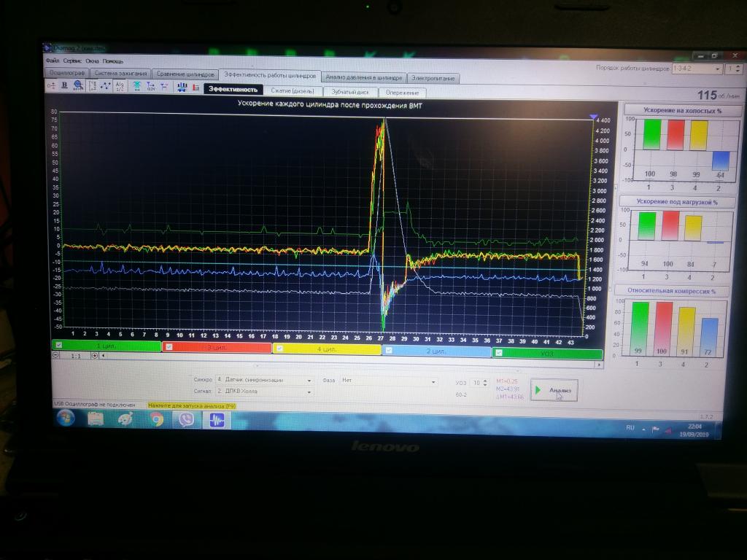Image resolution: width=747 pixels, height=560 pixels.
Task: Click the oscilloscope app taskbar icon
Action: coord(217,421)
